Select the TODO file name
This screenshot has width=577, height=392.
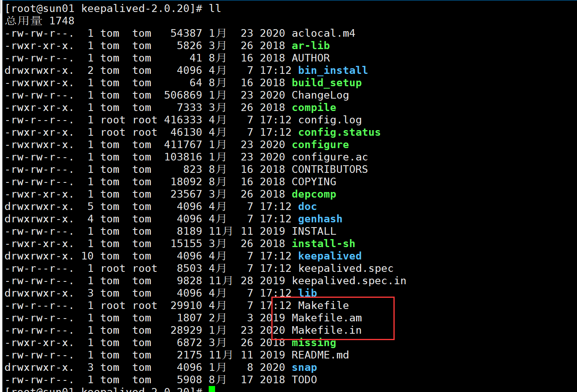[x=304, y=380]
